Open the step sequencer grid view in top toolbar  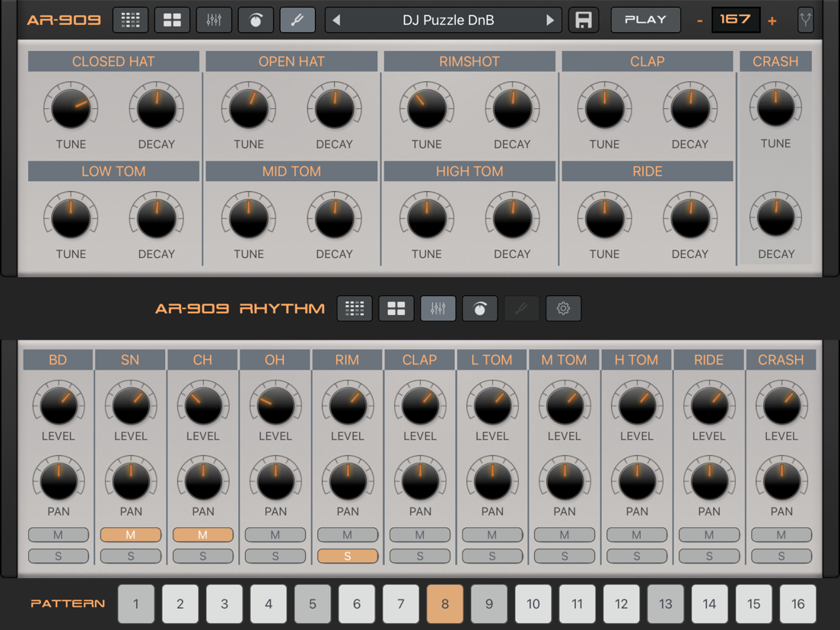point(130,21)
